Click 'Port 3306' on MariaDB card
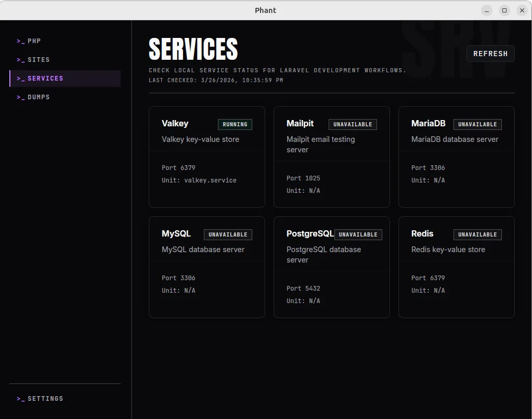Image resolution: width=532 pixels, height=419 pixels. coord(428,168)
